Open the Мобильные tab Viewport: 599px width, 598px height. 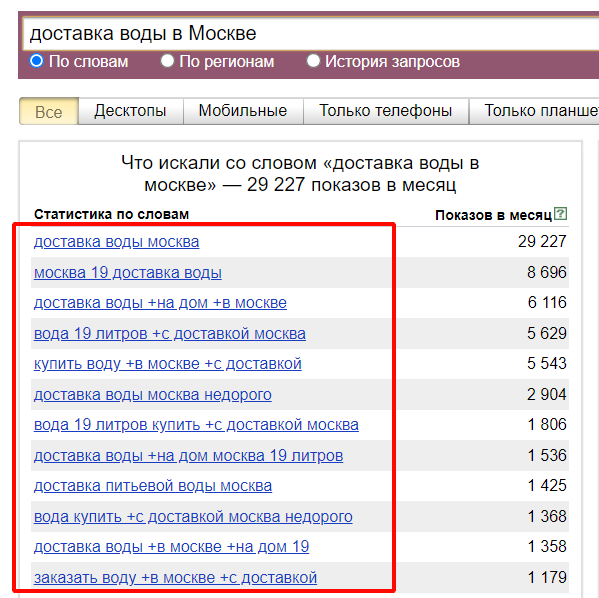tap(243, 111)
